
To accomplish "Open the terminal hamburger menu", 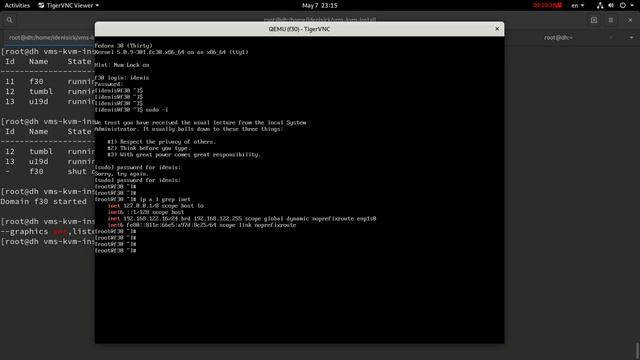I will coord(611,20).
